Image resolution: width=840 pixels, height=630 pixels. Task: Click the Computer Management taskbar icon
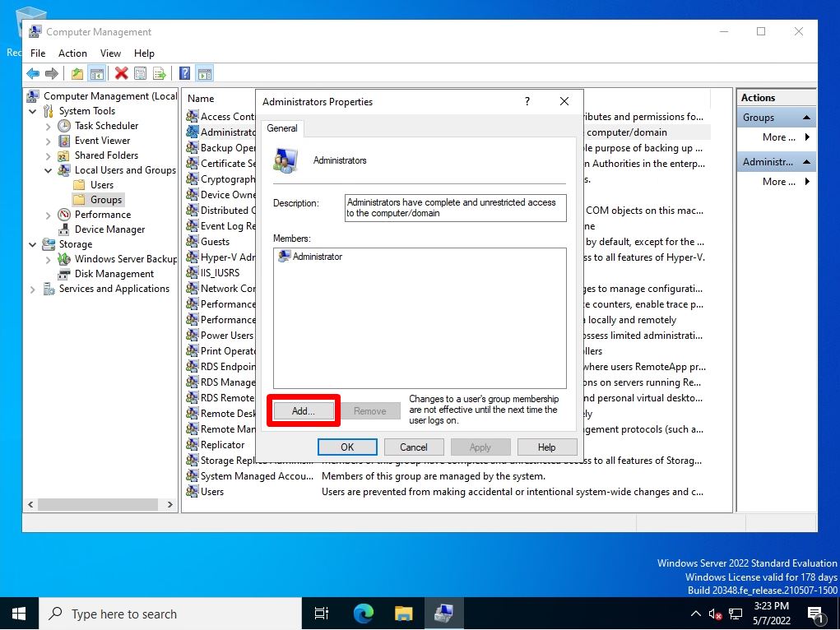(443, 614)
